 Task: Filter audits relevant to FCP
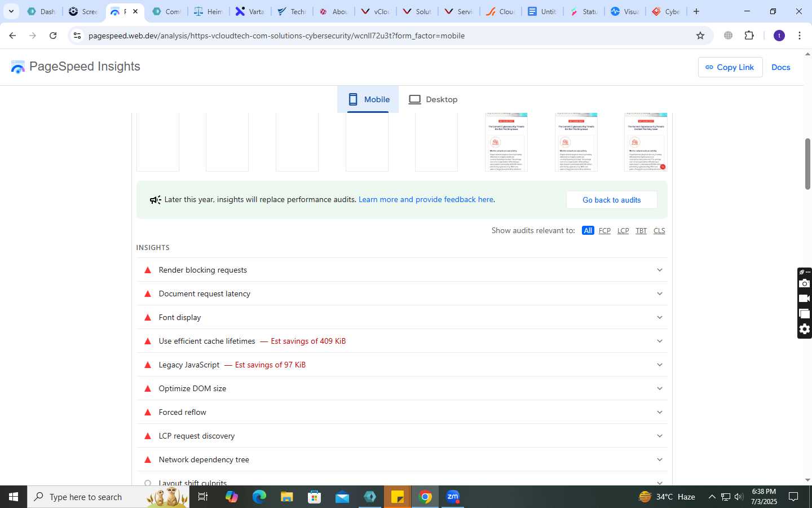pos(604,230)
